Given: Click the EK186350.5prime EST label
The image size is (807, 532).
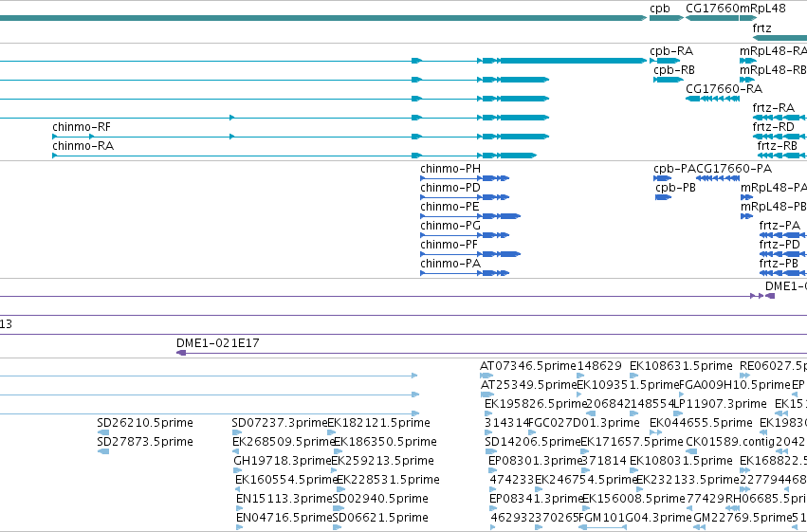Looking at the screenshot, I should (386, 442).
